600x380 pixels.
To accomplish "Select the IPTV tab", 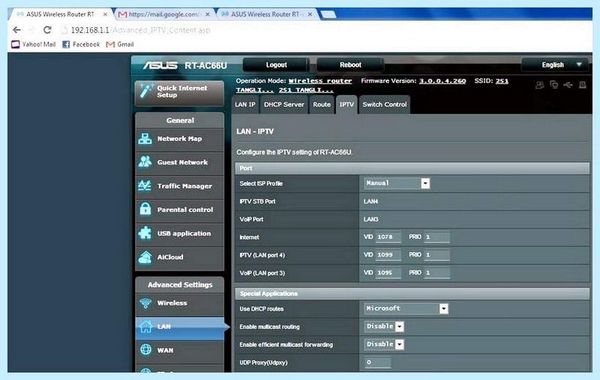I will [x=347, y=104].
